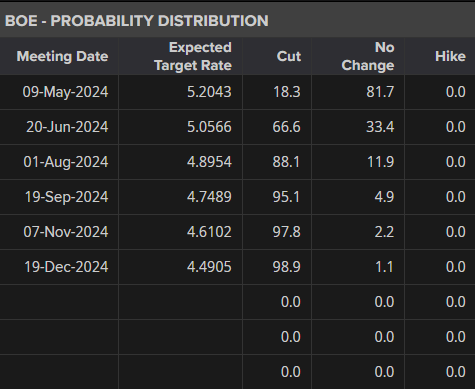
Task: Click the No Change column header
Action: coord(368,56)
